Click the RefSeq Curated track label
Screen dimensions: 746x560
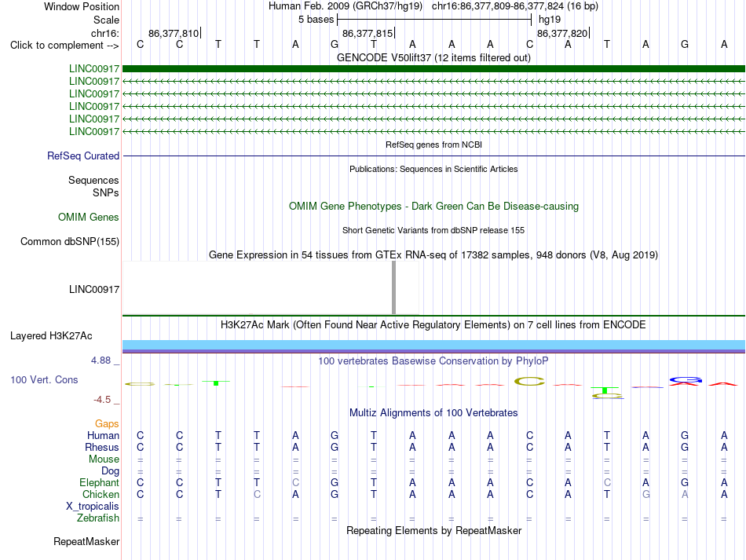[x=83, y=156]
